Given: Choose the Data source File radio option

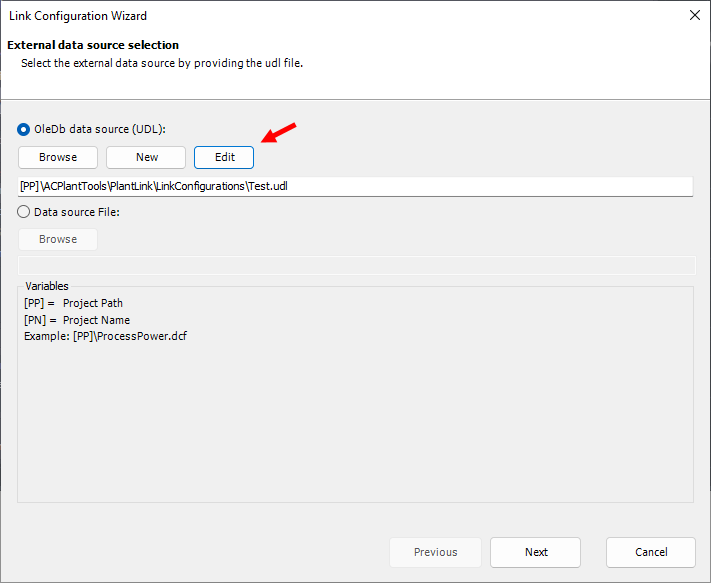Looking at the screenshot, I should coord(24,211).
